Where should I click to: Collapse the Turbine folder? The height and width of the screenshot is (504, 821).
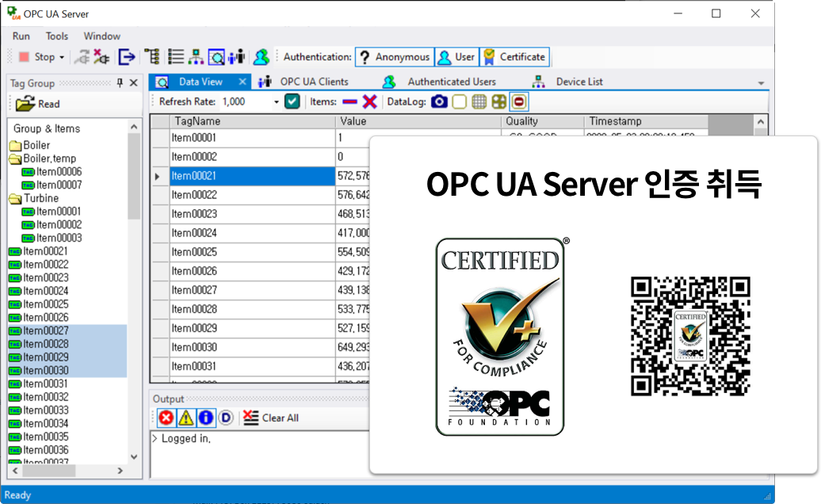click(x=16, y=198)
